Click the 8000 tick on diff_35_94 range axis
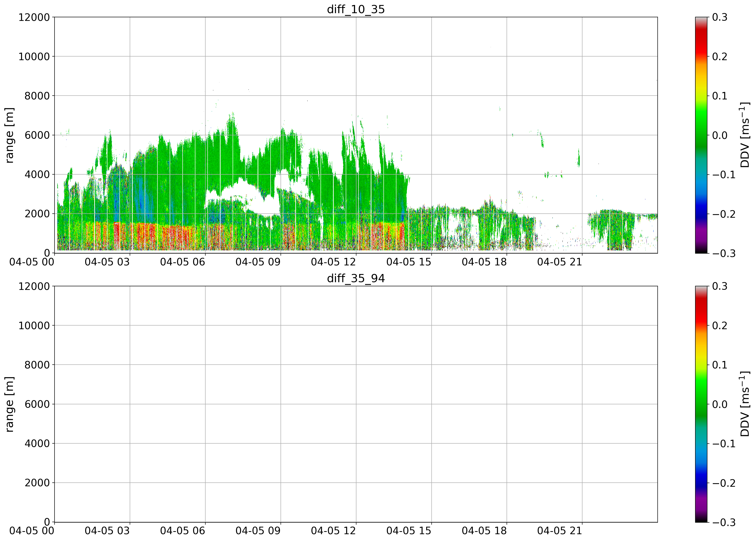 [x=37, y=365]
